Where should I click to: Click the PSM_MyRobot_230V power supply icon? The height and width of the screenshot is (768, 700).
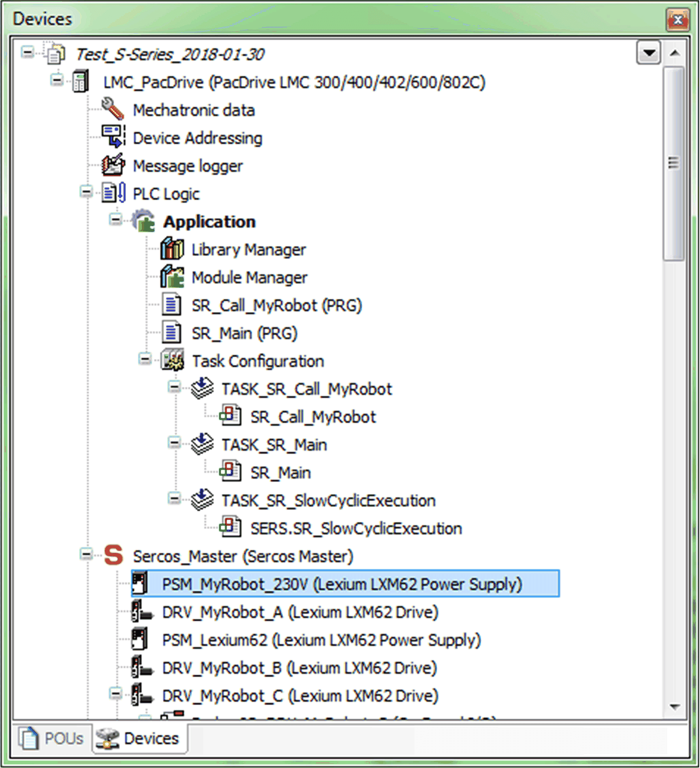tap(140, 583)
